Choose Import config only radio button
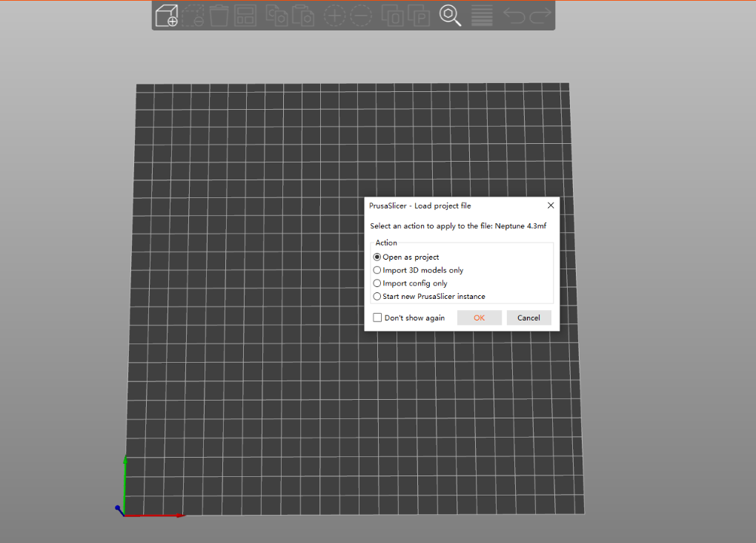 (377, 283)
